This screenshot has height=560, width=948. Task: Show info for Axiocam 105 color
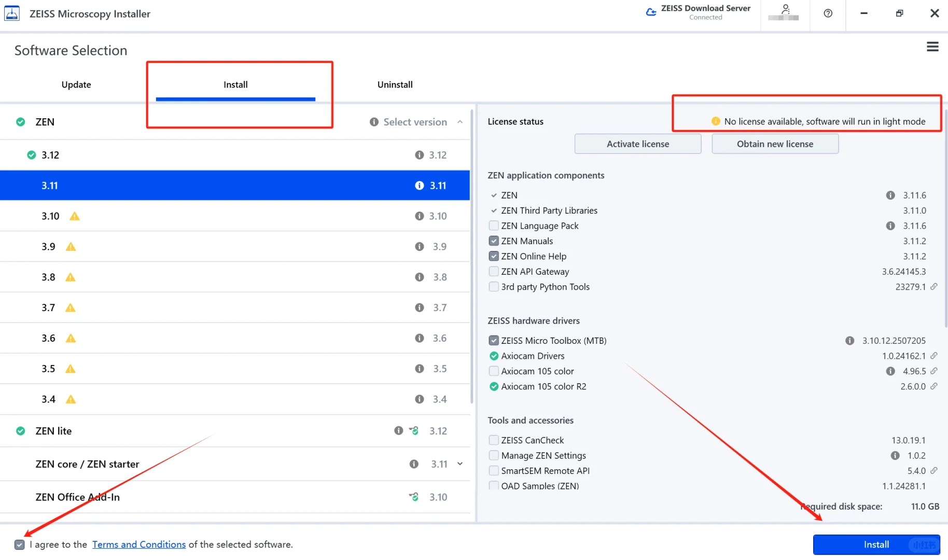(x=890, y=371)
